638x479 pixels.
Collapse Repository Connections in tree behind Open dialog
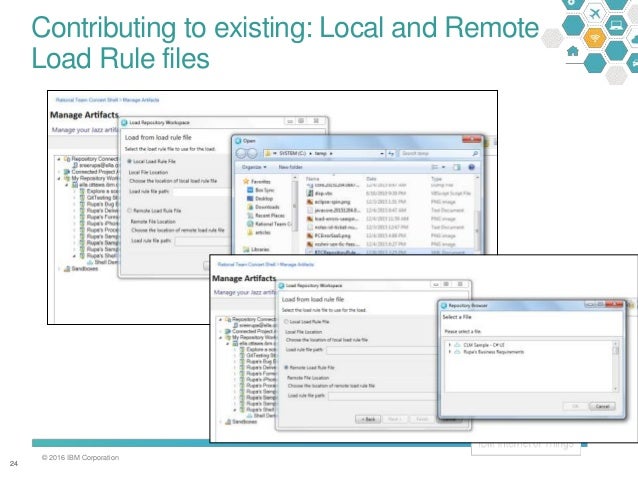59,159
